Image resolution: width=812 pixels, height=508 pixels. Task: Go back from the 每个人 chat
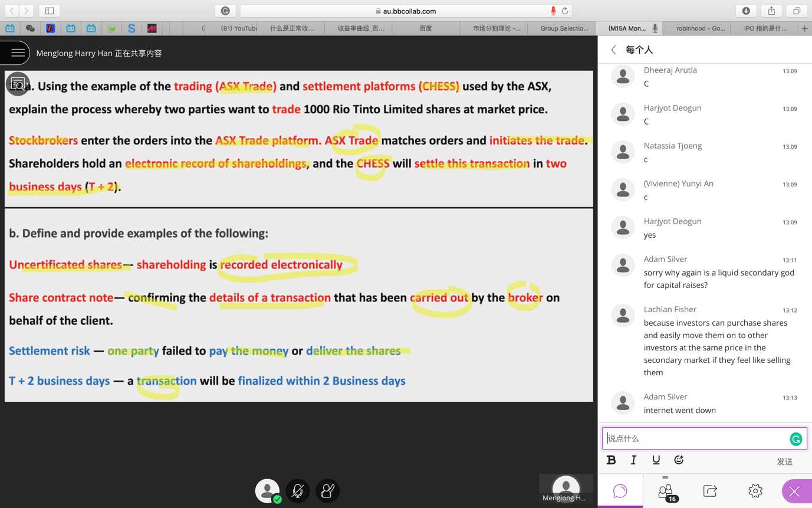[x=613, y=50]
